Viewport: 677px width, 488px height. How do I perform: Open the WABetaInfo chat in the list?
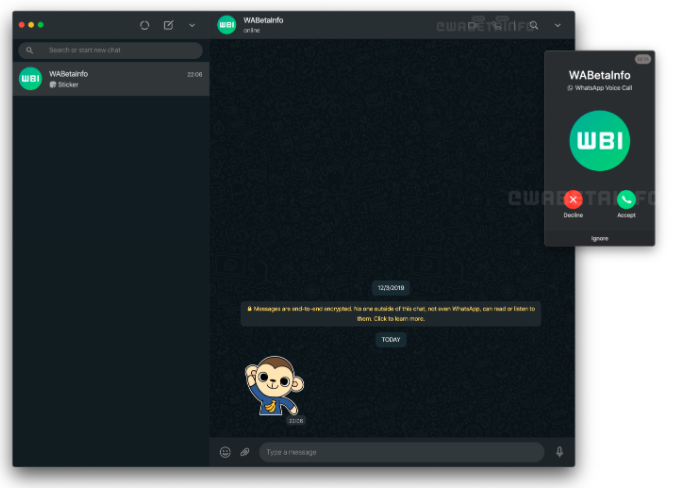coord(112,79)
